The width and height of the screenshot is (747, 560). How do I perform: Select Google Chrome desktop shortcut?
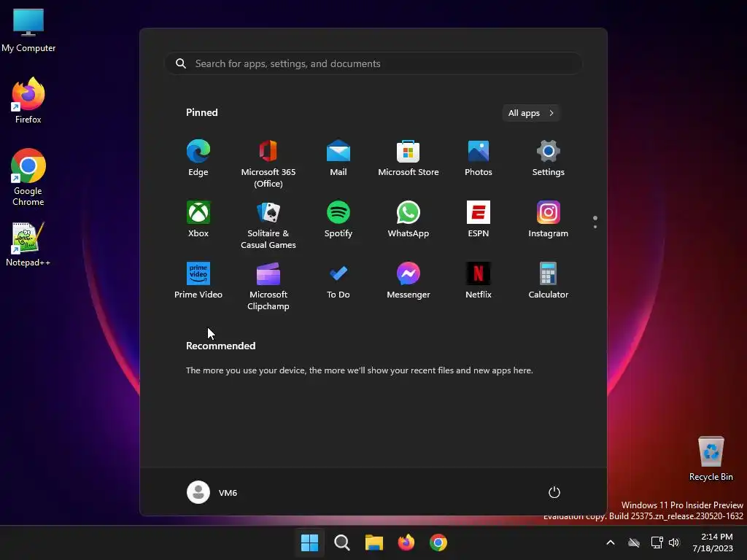[x=28, y=177]
